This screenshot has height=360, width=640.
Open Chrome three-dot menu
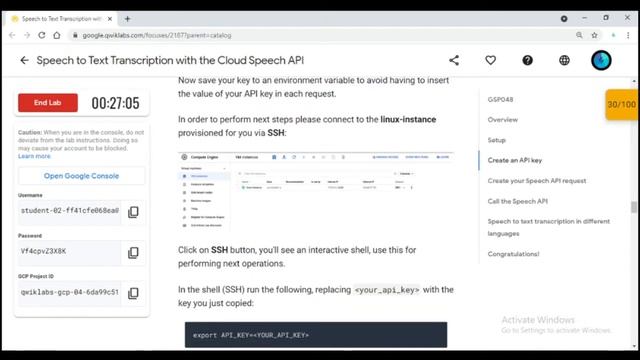pos(628,36)
